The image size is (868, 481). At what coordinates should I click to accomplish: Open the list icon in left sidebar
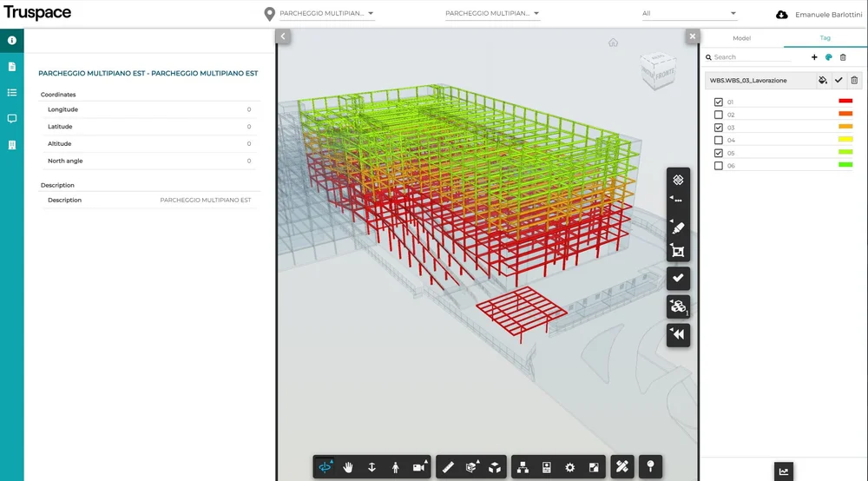tap(11, 92)
